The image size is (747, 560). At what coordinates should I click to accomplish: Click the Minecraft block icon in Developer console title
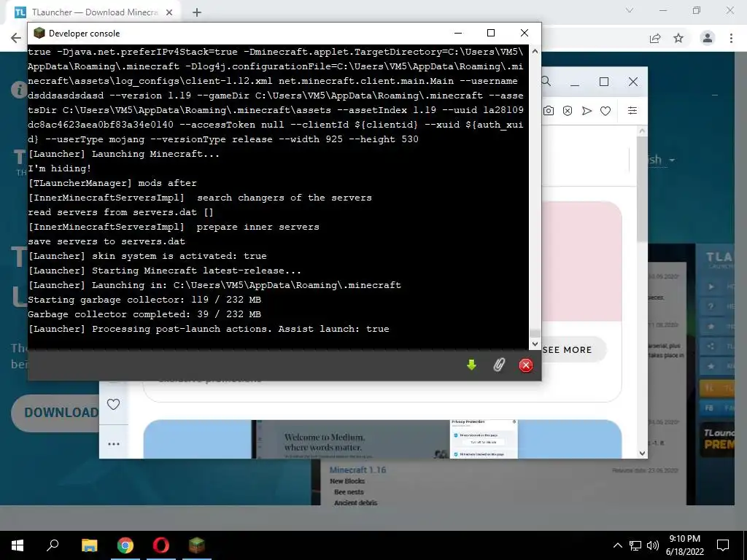point(39,33)
